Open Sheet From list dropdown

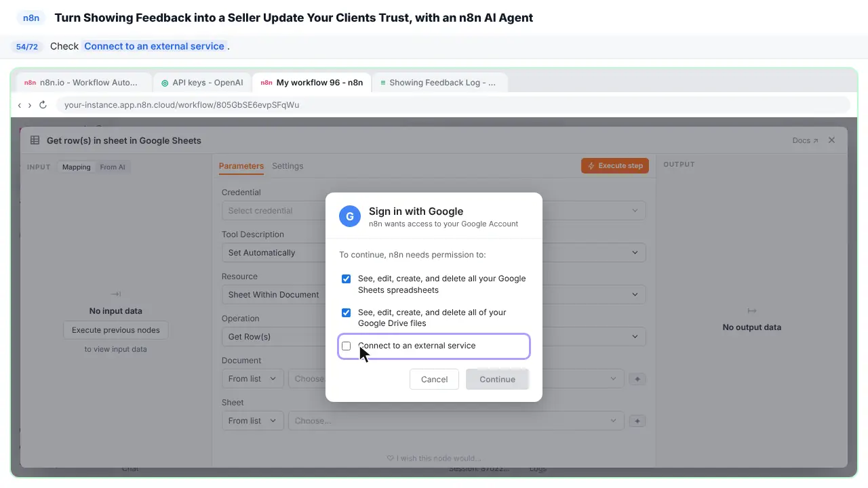253,421
